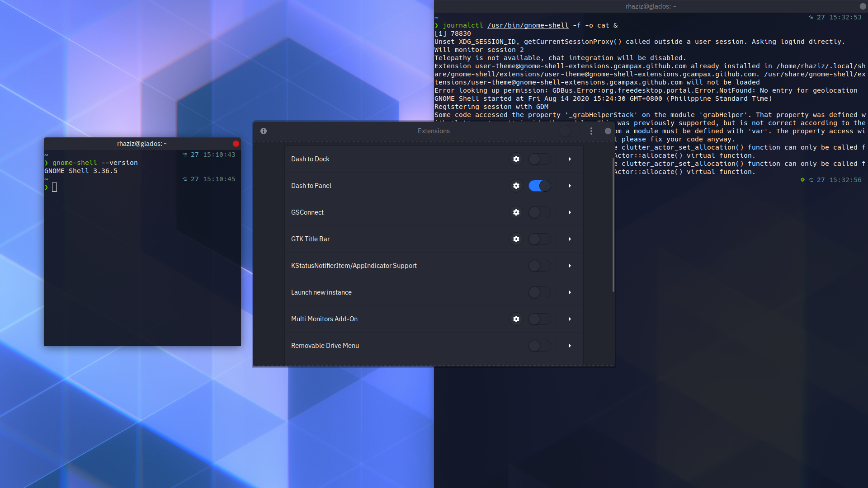Enable the GSConnect extension toggle
Screen dimensions: 868x488
tap(539, 212)
